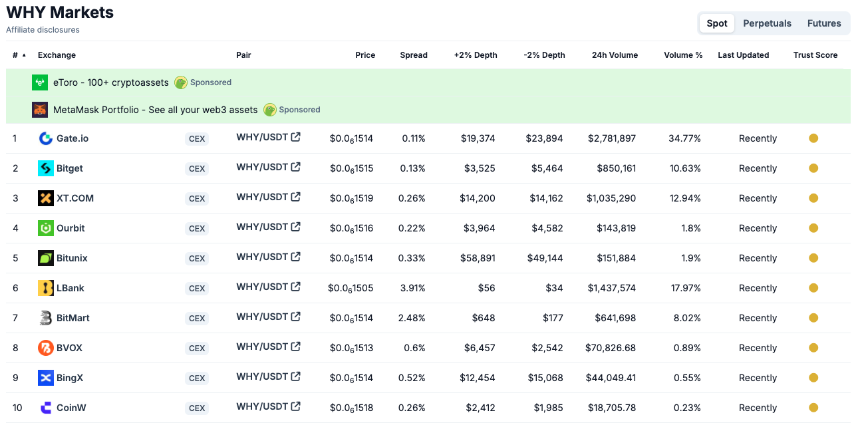Click the LBank exchange logo
Screen dimensions: 860x429
[46, 288]
